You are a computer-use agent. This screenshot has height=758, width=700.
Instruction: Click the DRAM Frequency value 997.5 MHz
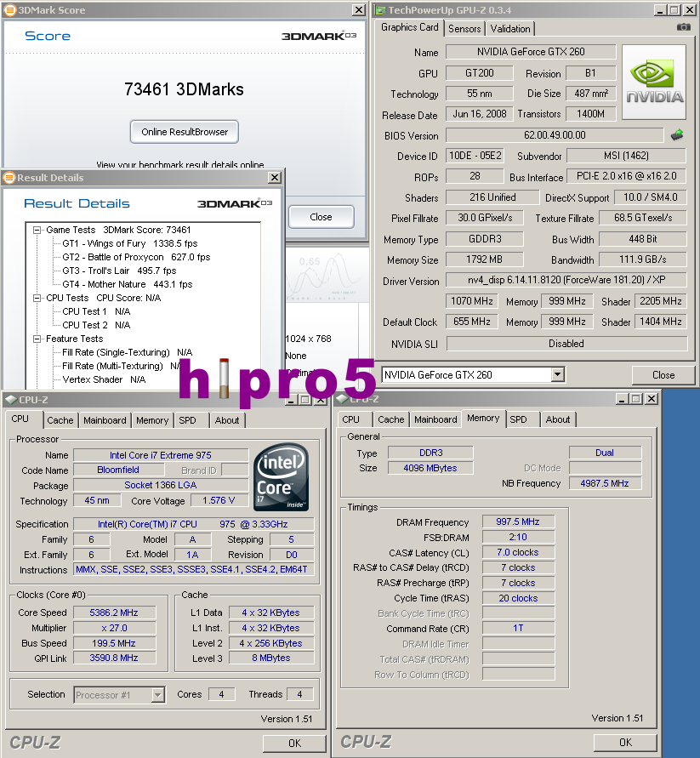[x=518, y=521]
